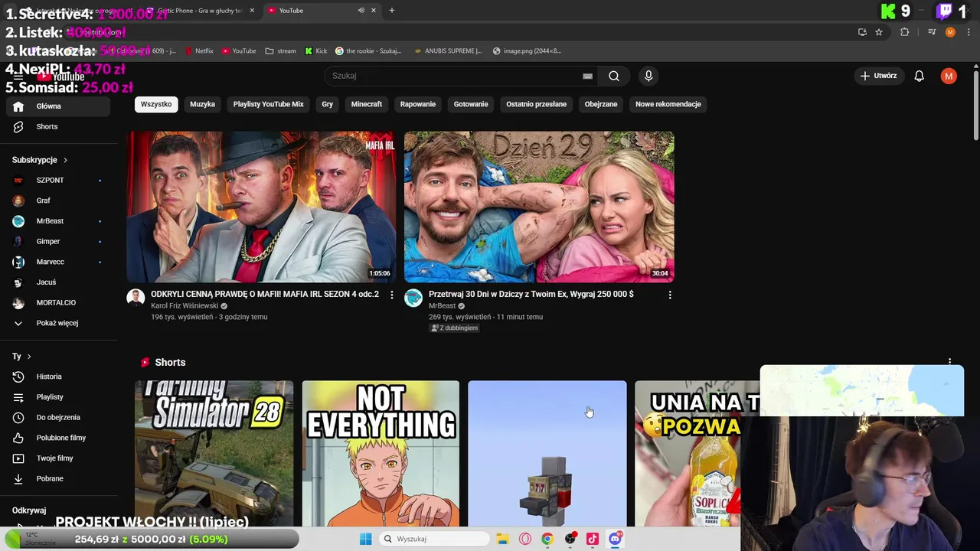Select Nowe rekomendacje filter chip
980x551 pixels.
point(668,104)
